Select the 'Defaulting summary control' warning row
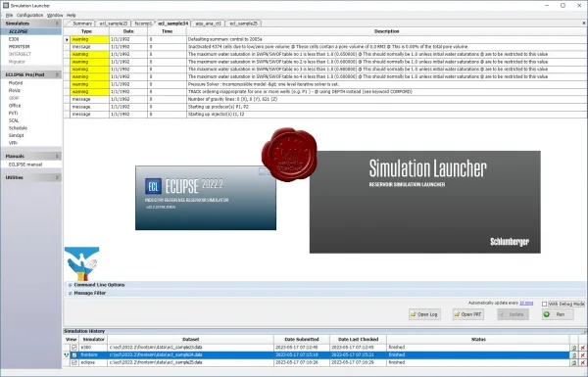Screen dimensions: 588x377 pyautogui.click(x=324, y=39)
